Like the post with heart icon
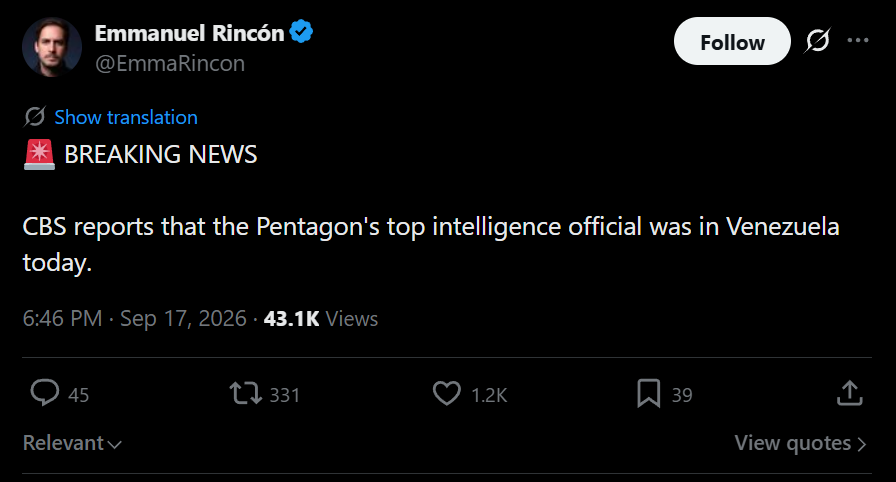This screenshot has height=482, width=896. (446, 393)
